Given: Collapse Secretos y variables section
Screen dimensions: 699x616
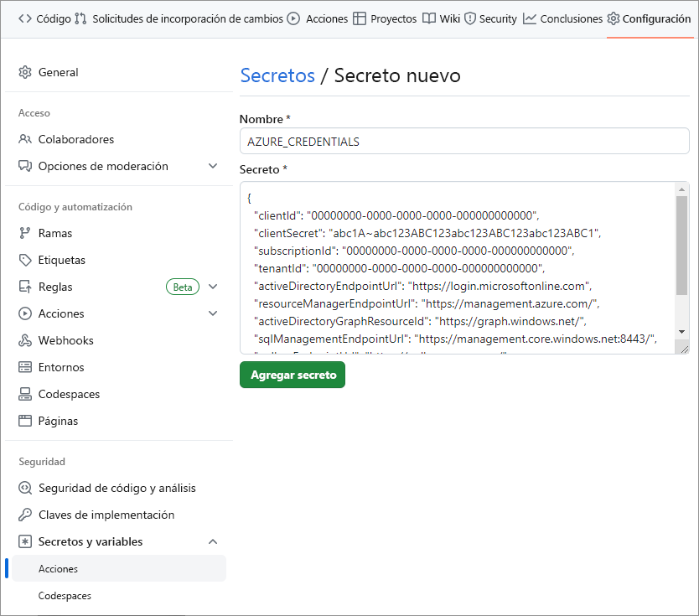Looking at the screenshot, I should [213, 542].
